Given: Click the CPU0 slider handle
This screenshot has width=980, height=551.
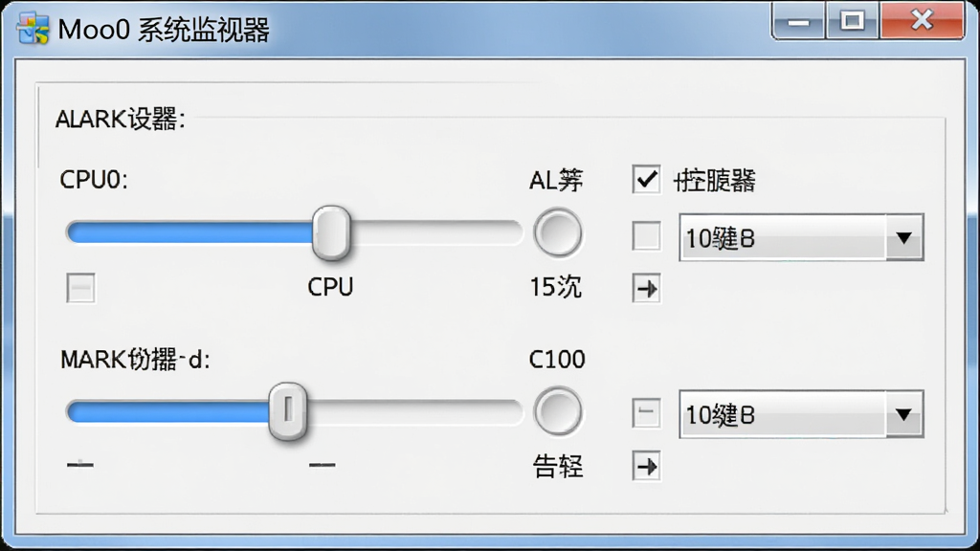Looking at the screenshot, I should coord(331,232).
